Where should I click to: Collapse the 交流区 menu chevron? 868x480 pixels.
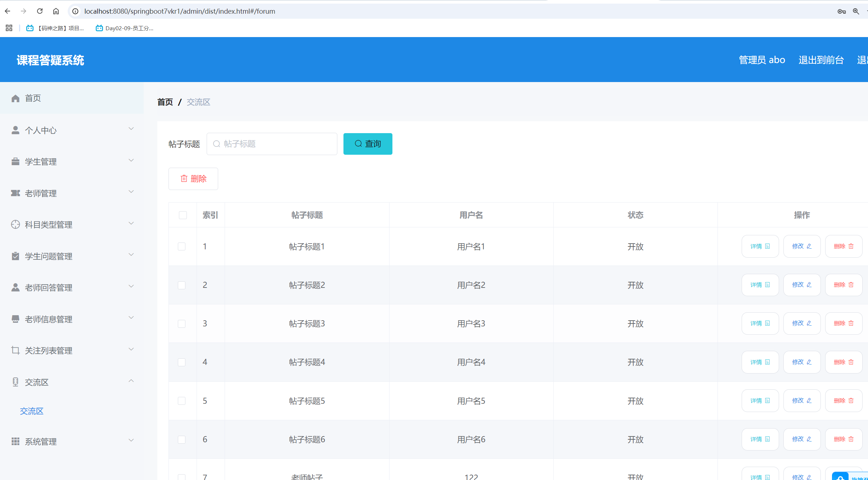click(x=131, y=381)
